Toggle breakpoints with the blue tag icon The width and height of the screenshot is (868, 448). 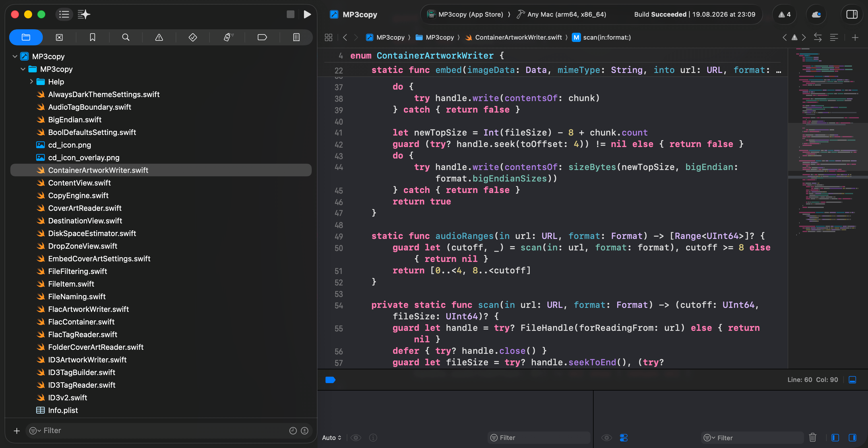click(330, 380)
